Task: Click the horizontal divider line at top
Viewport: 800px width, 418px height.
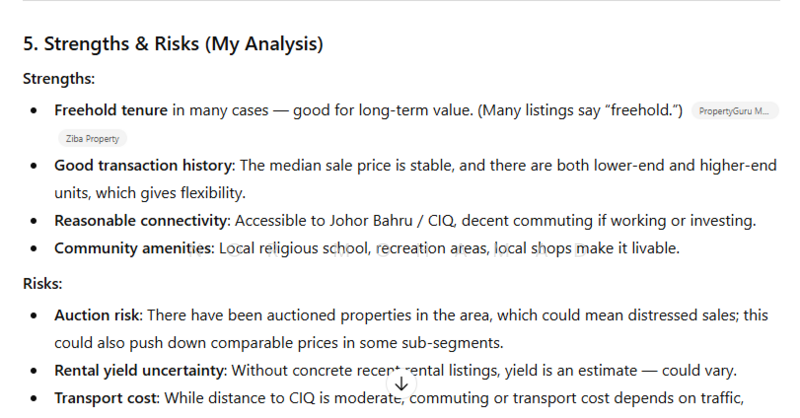Action: pyautogui.click(x=400, y=2)
